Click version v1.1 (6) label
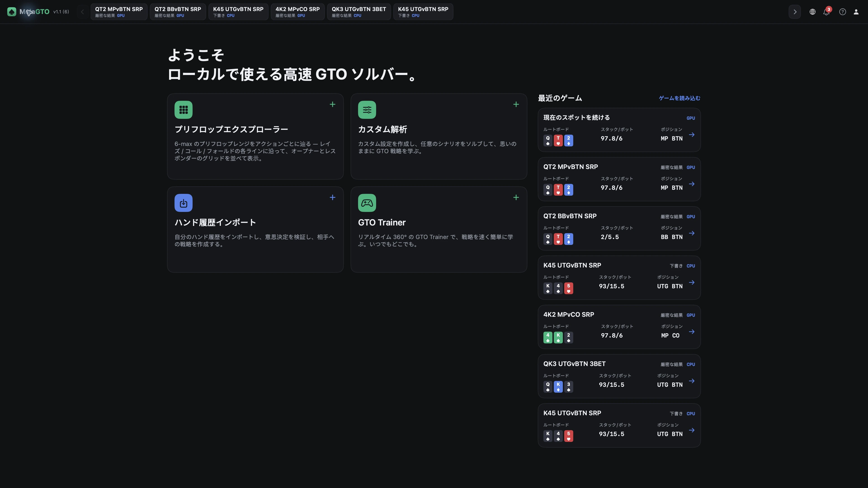The image size is (868, 488). coord(61,12)
